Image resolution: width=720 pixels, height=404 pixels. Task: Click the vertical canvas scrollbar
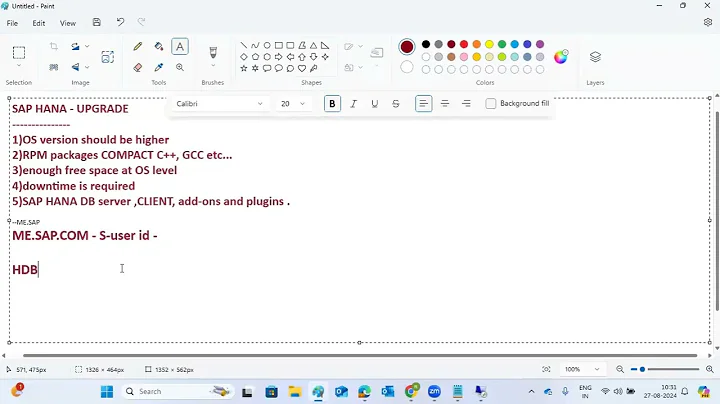(x=717, y=211)
